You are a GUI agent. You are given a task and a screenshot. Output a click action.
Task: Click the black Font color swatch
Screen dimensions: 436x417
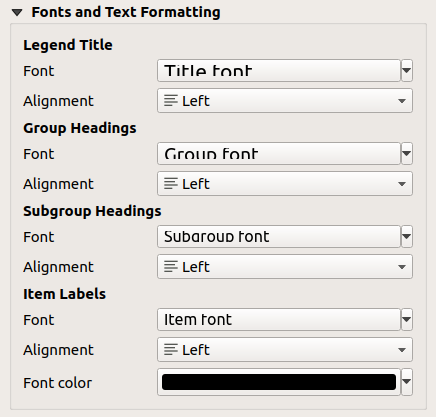[279, 382]
